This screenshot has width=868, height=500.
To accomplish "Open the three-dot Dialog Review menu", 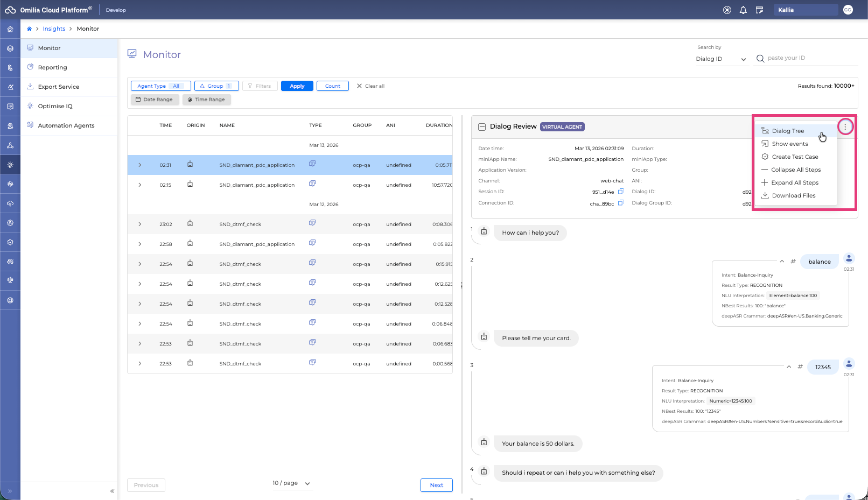I will (845, 127).
